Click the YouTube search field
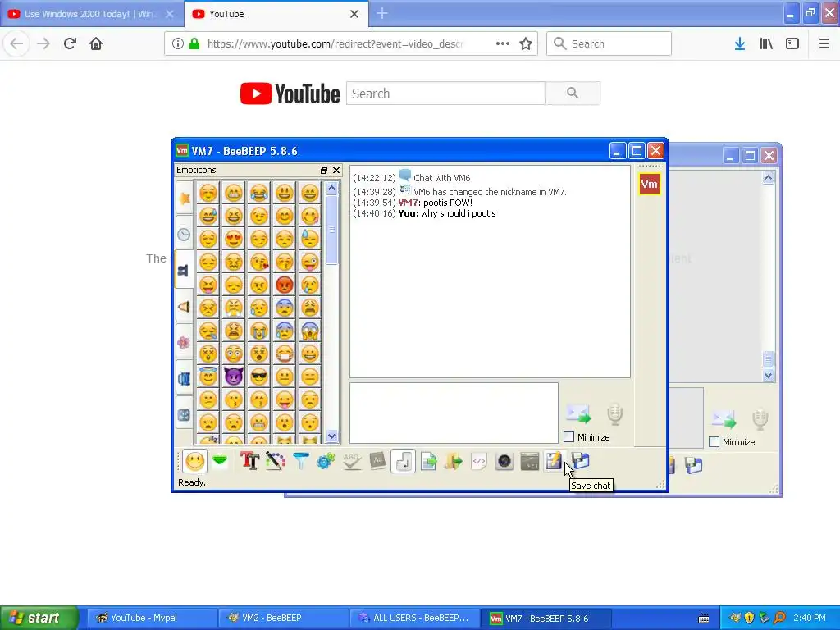The width and height of the screenshot is (840, 630). pyautogui.click(x=445, y=94)
